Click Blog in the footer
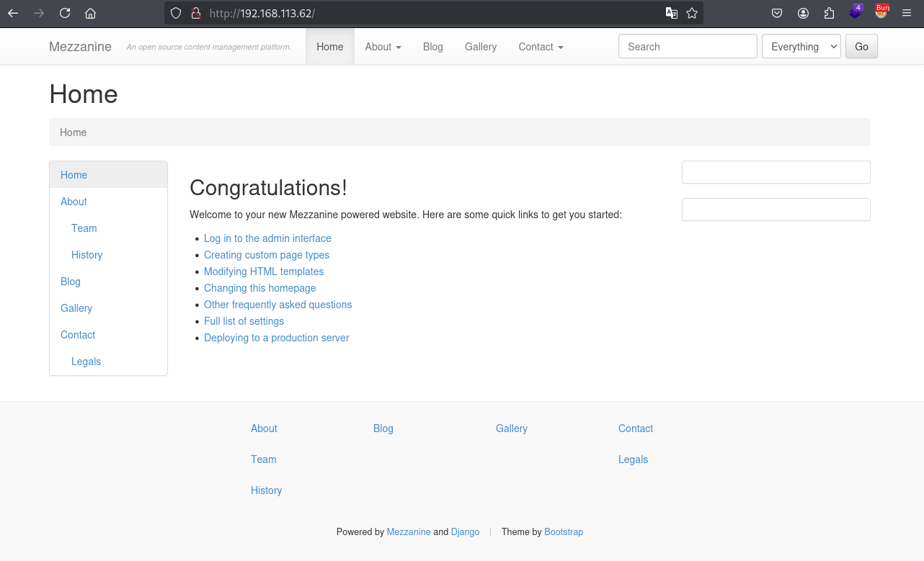924x561 pixels. [383, 428]
